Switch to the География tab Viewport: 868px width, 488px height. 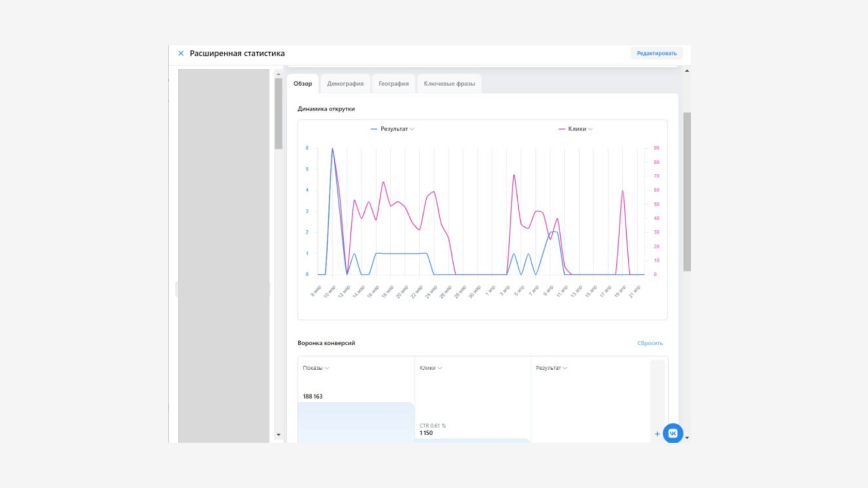394,84
